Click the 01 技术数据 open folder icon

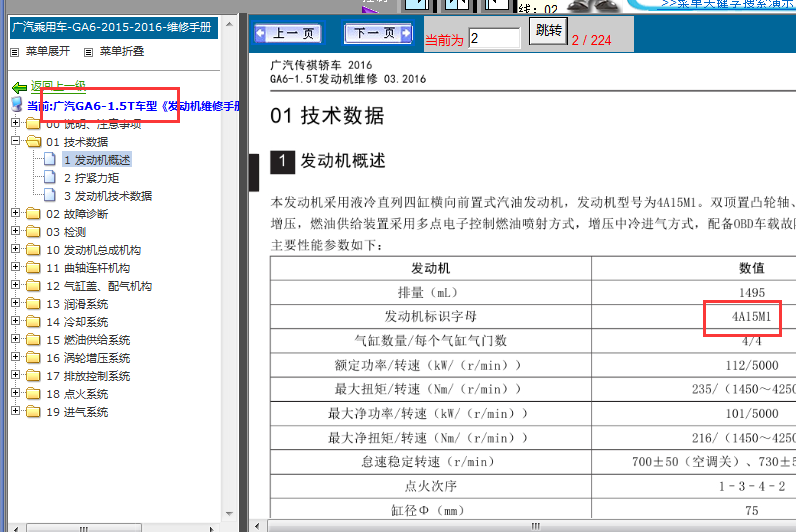[x=34, y=141]
